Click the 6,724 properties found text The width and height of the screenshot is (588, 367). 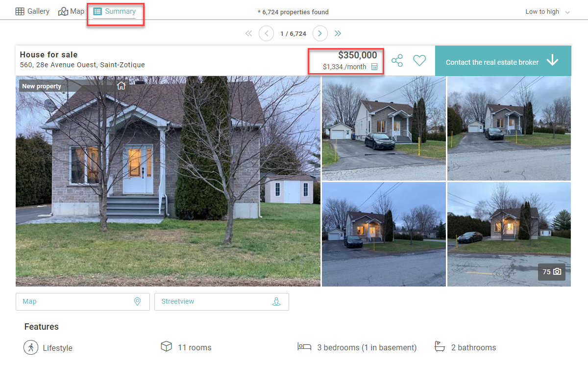coord(293,12)
